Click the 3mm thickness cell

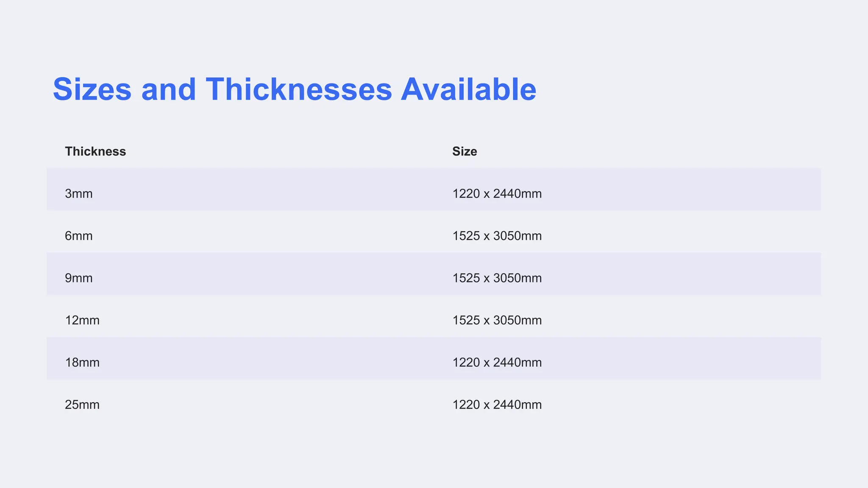(x=79, y=194)
